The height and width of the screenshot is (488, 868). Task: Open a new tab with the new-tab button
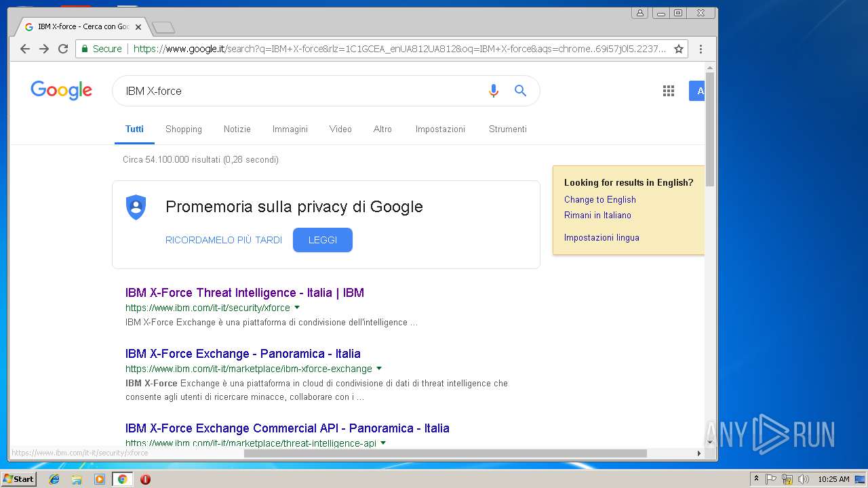coord(163,27)
